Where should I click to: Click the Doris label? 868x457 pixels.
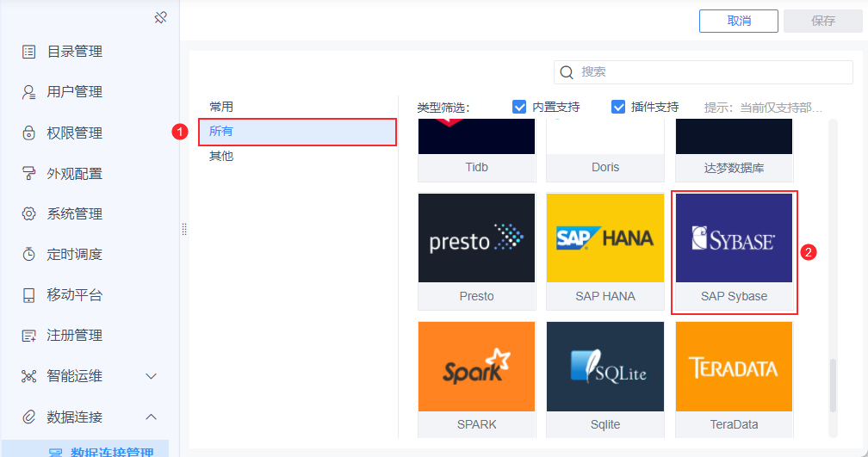605,167
